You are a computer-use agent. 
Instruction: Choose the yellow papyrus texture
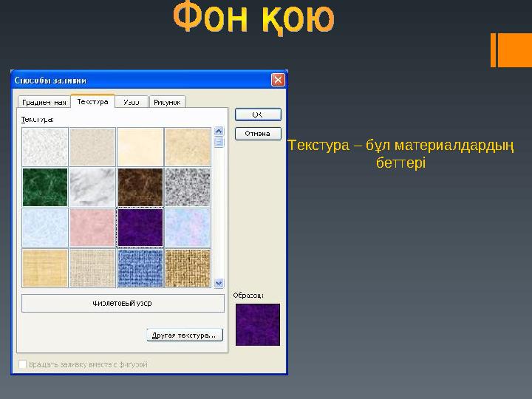point(45,268)
